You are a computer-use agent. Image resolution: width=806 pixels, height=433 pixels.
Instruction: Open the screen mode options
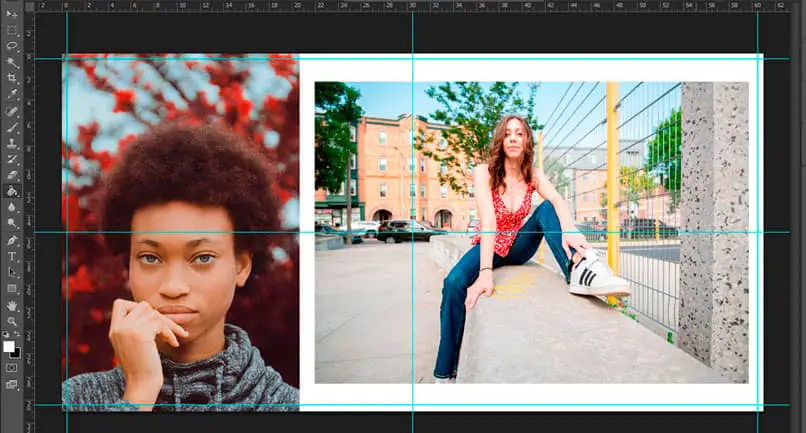[x=12, y=384]
